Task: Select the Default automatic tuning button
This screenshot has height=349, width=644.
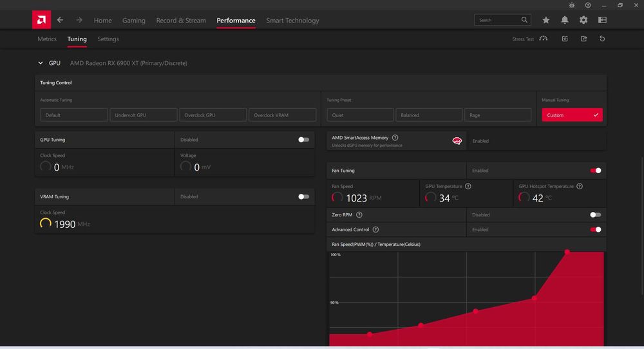Action: [x=74, y=115]
